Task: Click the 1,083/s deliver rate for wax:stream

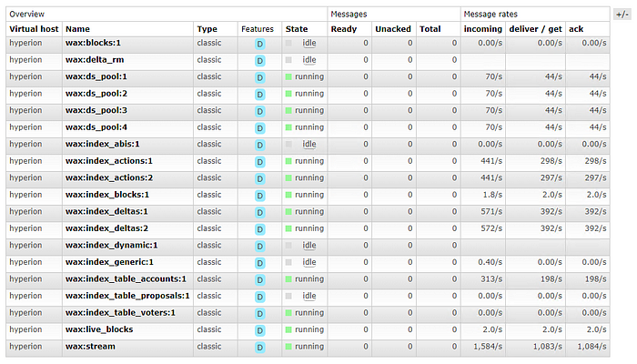Action: [x=548, y=347]
